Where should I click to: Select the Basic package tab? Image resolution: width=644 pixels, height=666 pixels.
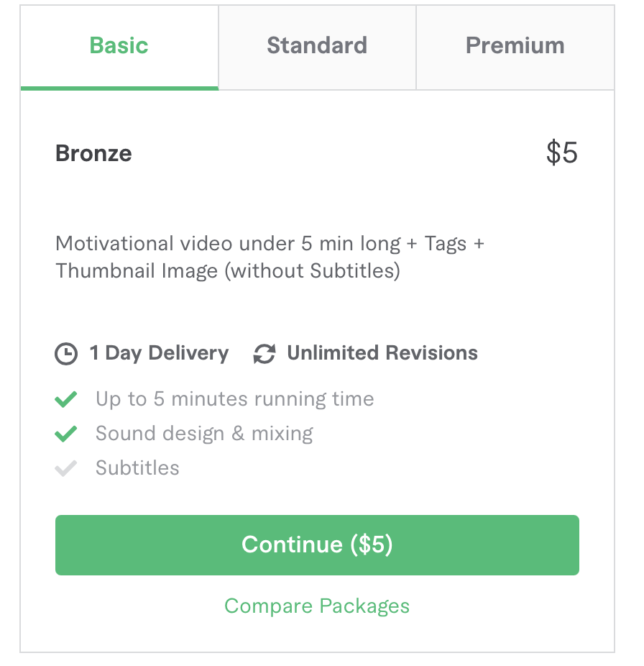coord(119,46)
